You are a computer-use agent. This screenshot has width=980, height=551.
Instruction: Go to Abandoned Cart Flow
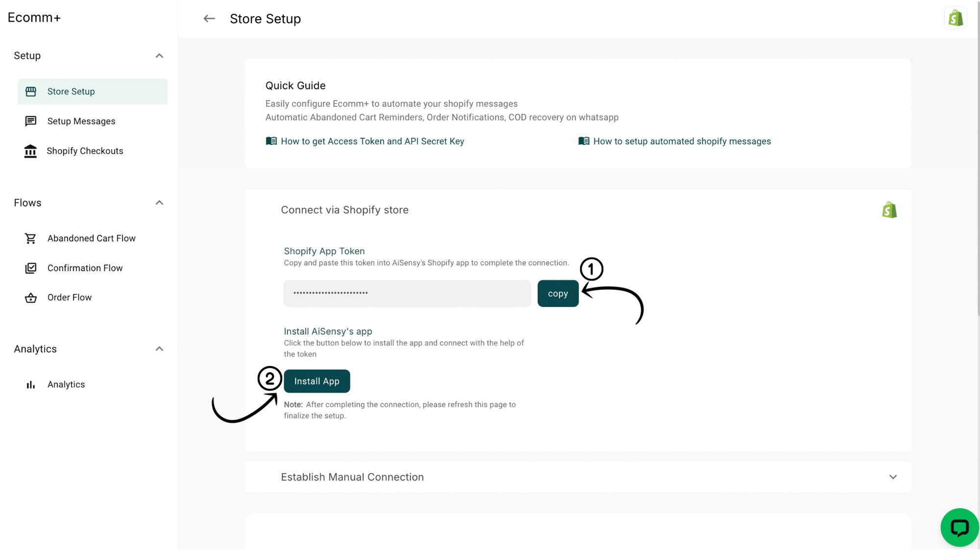(93, 239)
